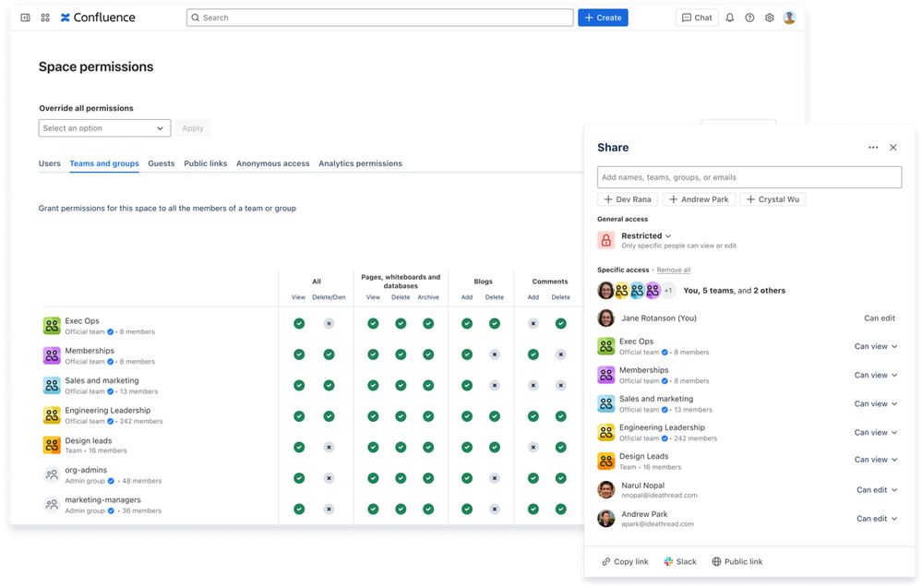Click Copy link in Share panel
Viewport: 922px width, 588px height.
(625, 561)
